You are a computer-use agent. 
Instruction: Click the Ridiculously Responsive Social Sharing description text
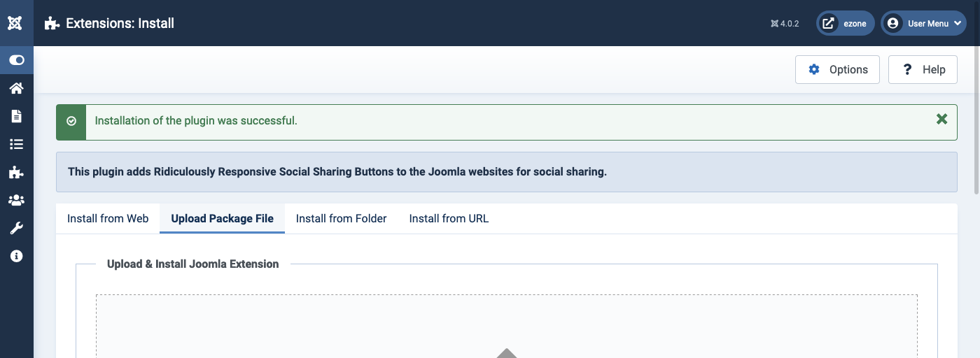(337, 171)
